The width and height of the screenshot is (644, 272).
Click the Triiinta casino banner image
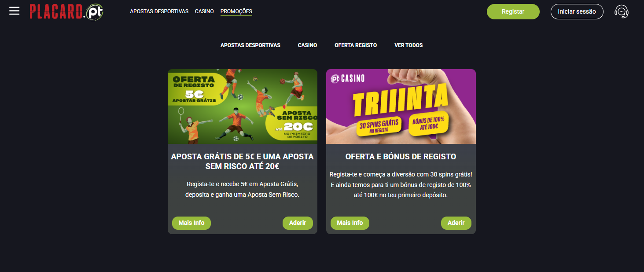(401, 107)
